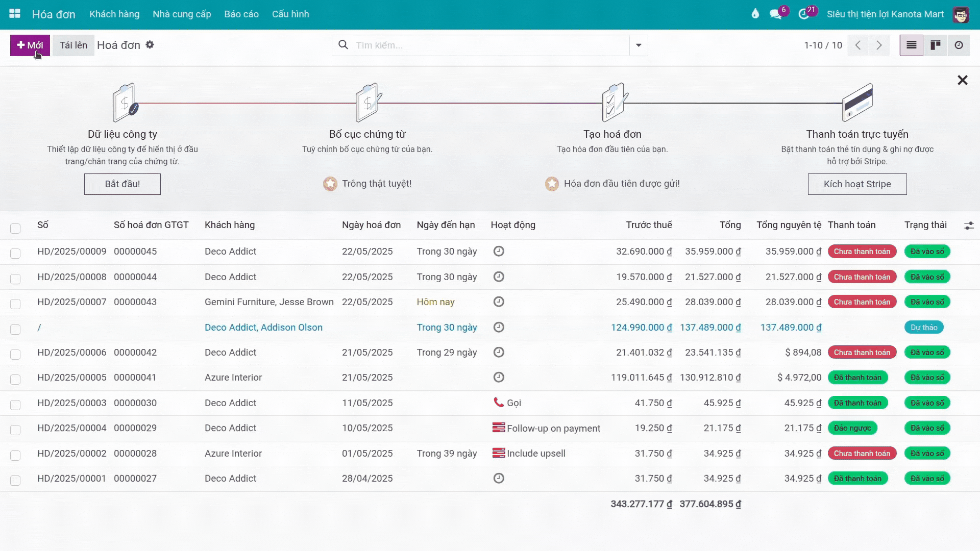This screenshot has width=980, height=551.
Task: Click the Kích hoạt Stripe button
Action: click(x=857, y=184)
